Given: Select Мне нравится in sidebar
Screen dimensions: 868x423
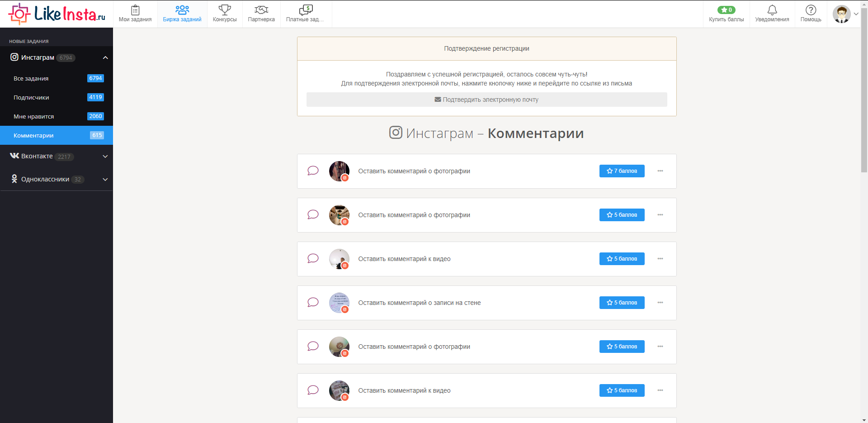Looking at the screenshot, I should tap(57, 116).
